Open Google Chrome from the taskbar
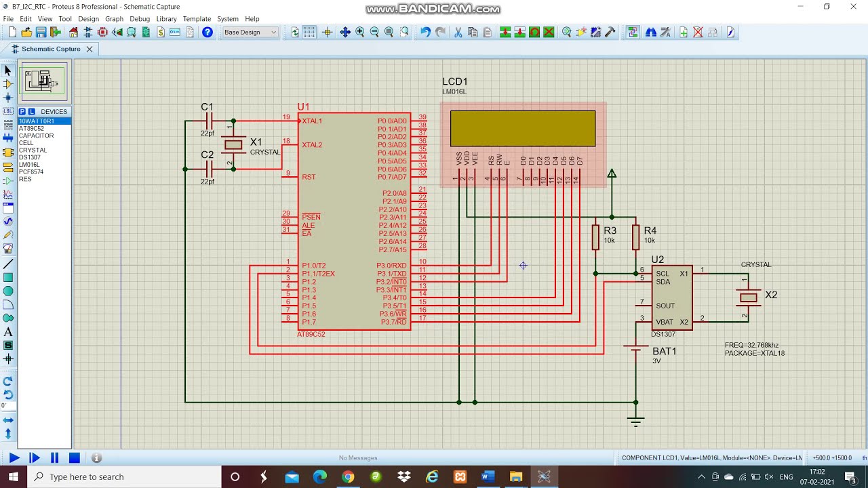Viewport: 868px width, 488px height. (348, 476)
